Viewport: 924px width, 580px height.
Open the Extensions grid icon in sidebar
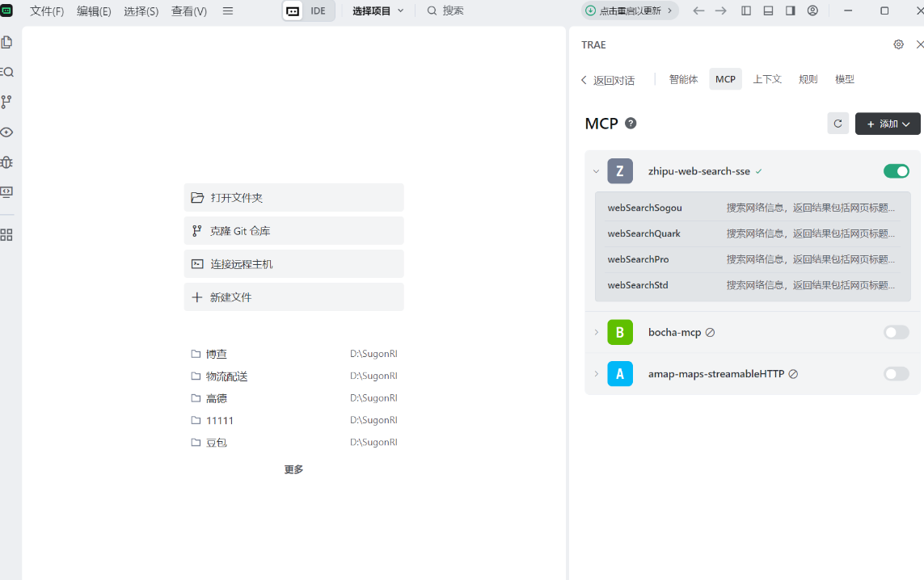[6, 235]
